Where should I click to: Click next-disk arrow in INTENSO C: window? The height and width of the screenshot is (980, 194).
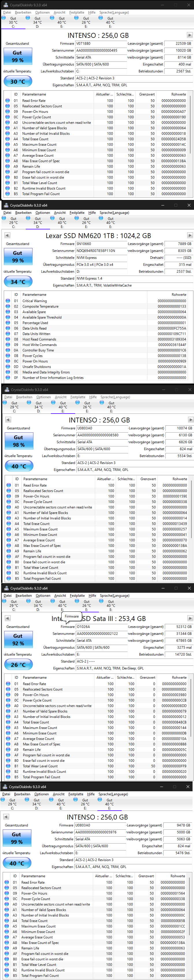click(189, 35)
